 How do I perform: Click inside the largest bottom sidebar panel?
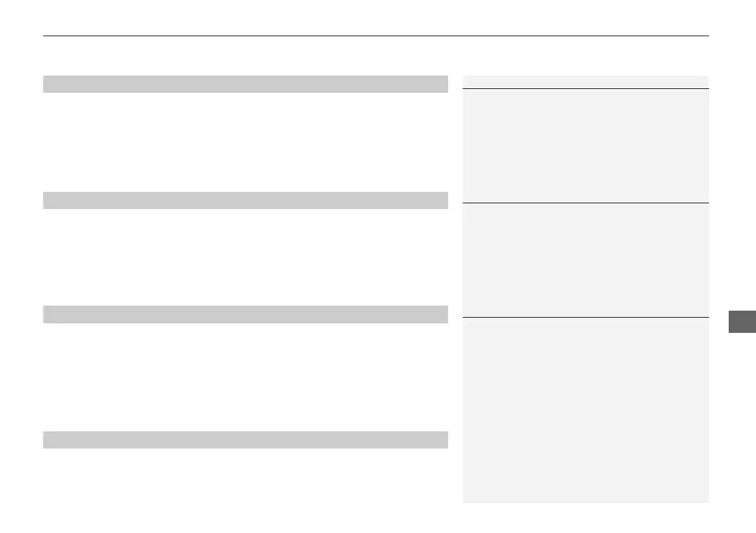pos(585,410)
